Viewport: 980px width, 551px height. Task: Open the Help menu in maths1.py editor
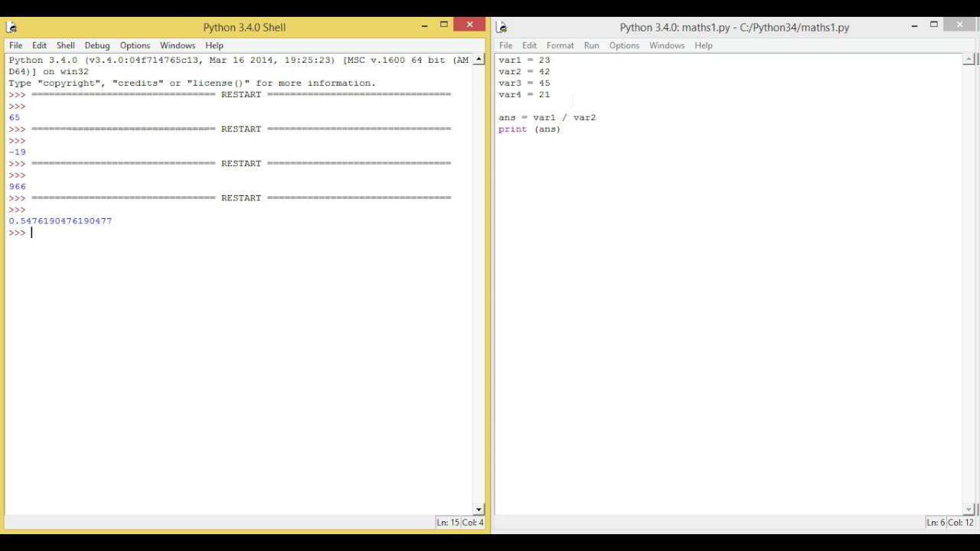click(x=704, y=45)
